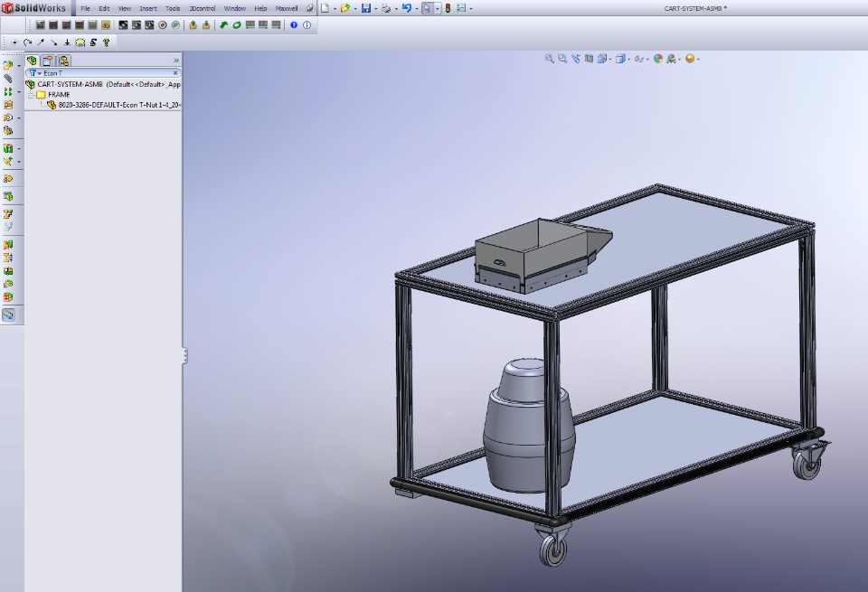The height and width of the screenshot is (592, 868).
Task: Click the Open file folder icon
Action: 344,8
